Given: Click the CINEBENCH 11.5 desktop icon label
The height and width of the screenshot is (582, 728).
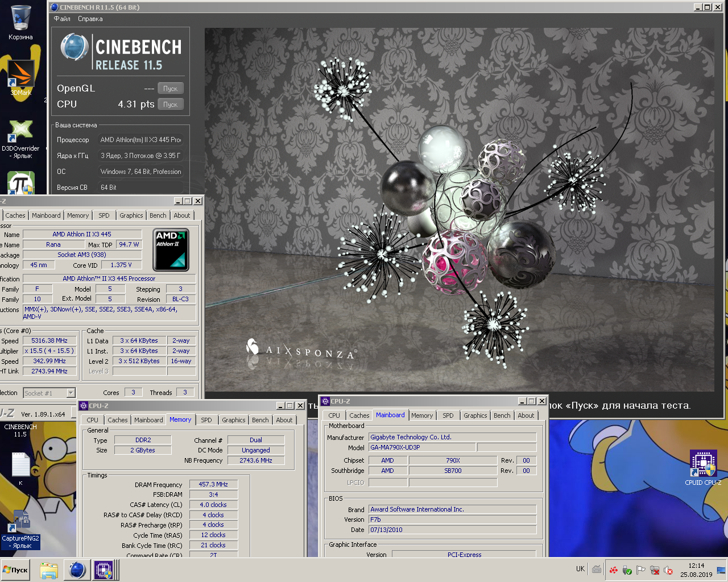Looking at the screenshot, I should click(20, 430).
